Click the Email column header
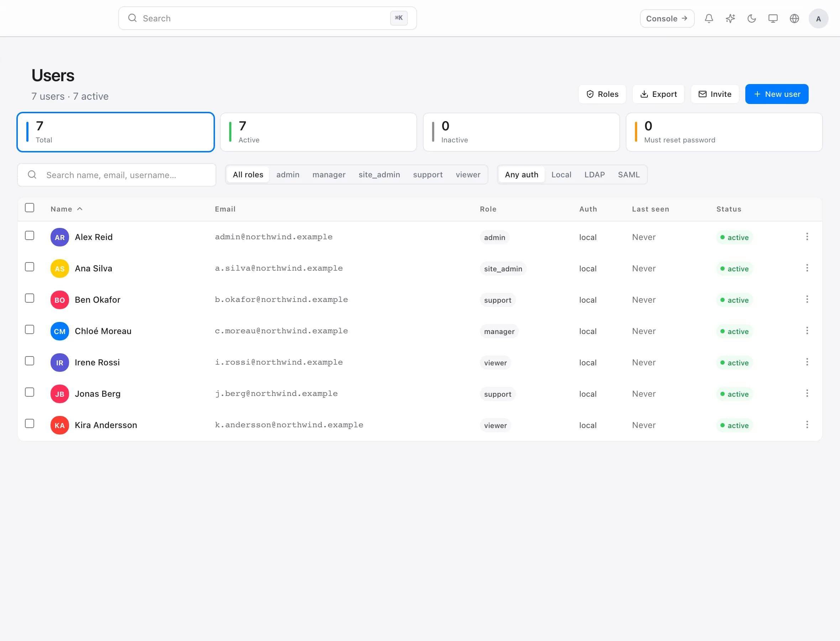This screenshot has height=641, width=840. click(x=225, y=209)
